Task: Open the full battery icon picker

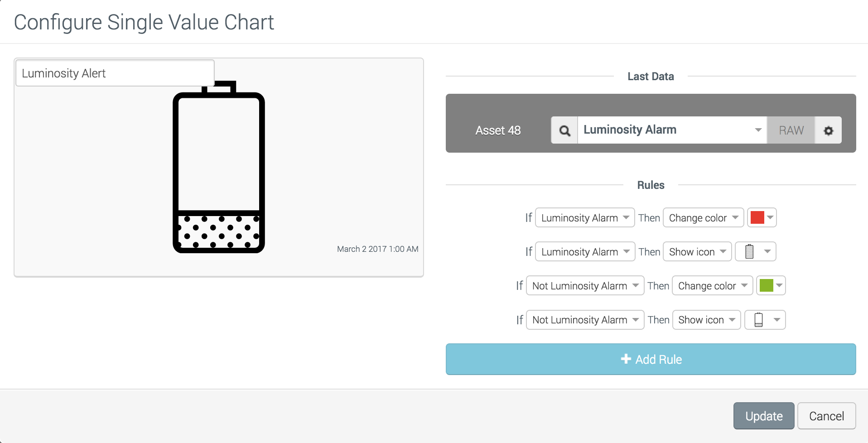Action: click(x=755, y=251)
